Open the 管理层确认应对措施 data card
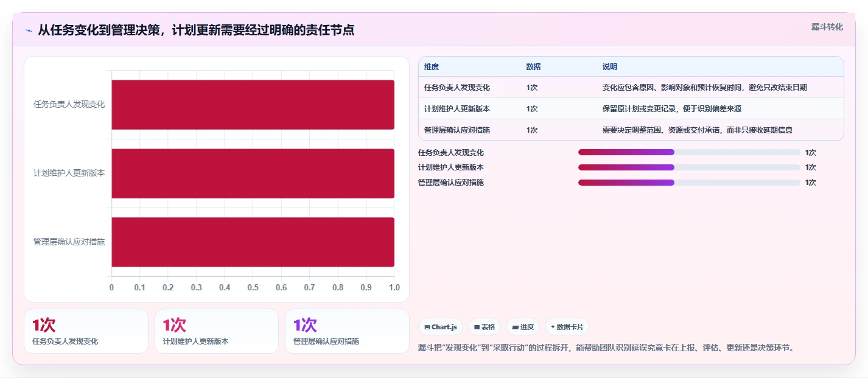 pyautogui.click(x=347, y=331)
